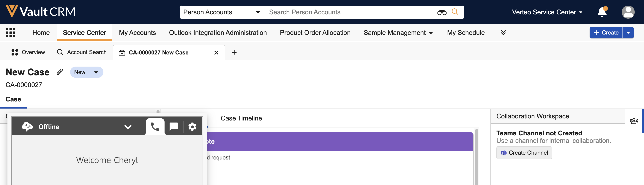The image size is (644, 185).
Task: Click the blue Create button
Action: click(606, 33)
